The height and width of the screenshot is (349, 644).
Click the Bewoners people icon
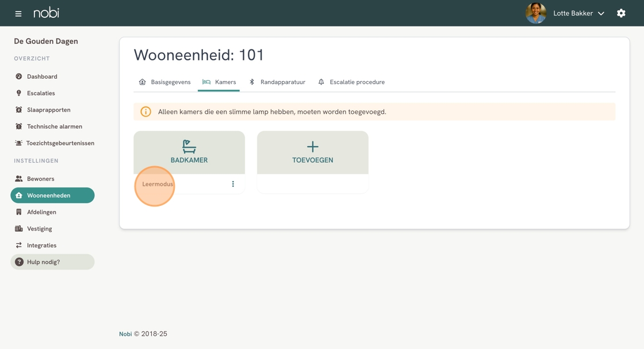click(19, 179)
